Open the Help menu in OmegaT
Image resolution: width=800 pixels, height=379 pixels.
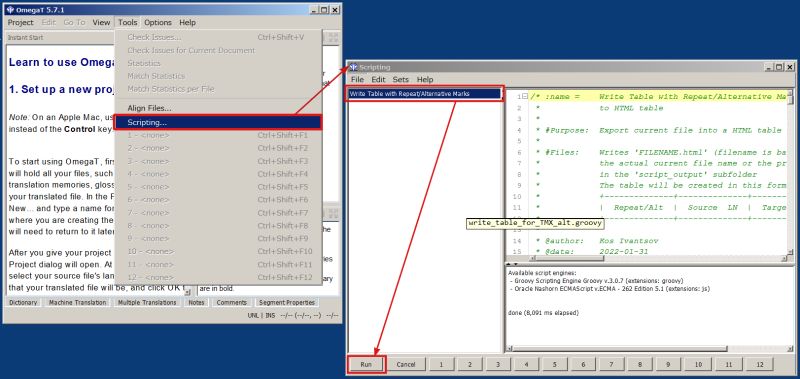(x=187, y=22)
